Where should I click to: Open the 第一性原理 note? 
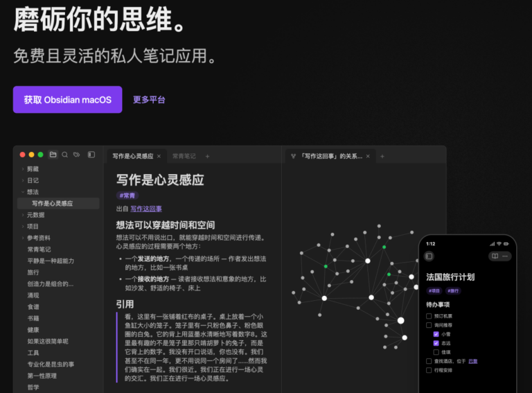coord(42,376)
